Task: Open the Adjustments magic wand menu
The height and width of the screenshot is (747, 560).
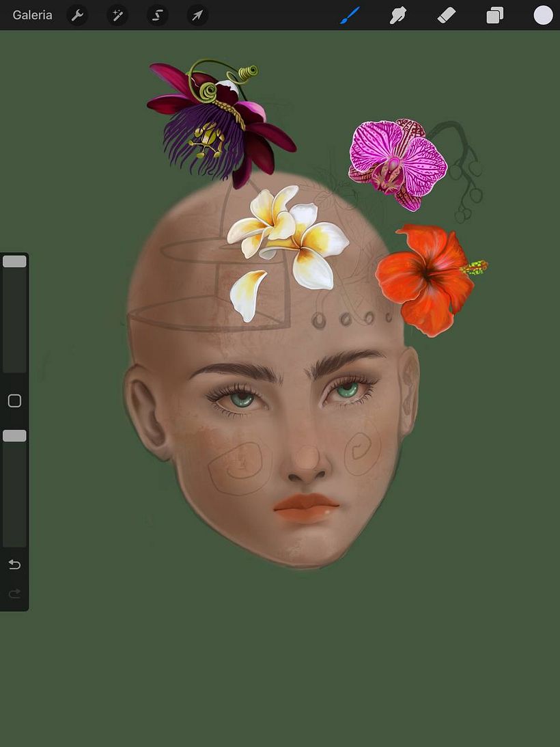Action: [117, 15]
